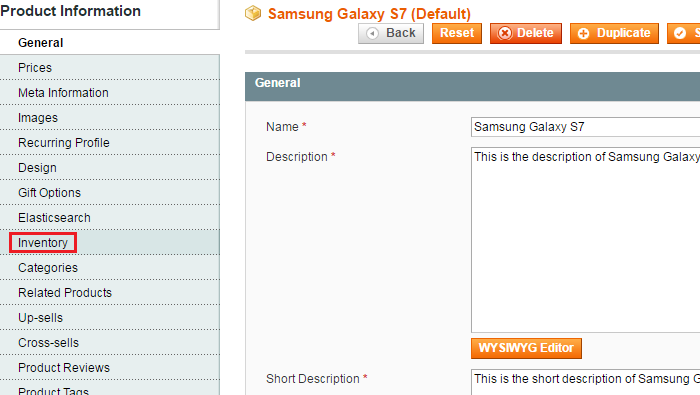Click the checkmark icon on Save button
This screenshot has width=700, height=395.
[x=680, y=33]
